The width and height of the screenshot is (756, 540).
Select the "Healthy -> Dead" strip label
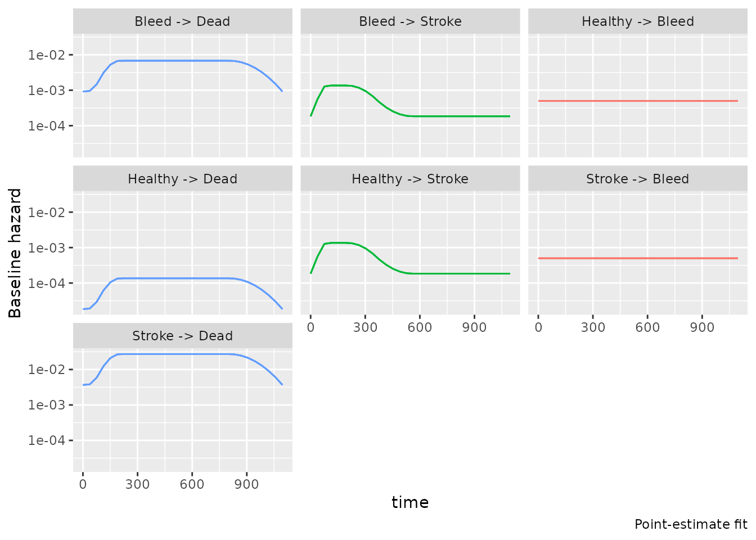[182, 179]
